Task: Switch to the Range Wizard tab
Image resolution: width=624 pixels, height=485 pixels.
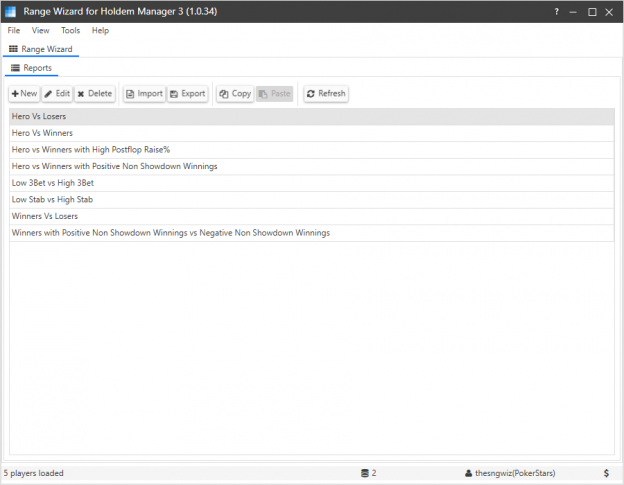Action: (41, 49)
